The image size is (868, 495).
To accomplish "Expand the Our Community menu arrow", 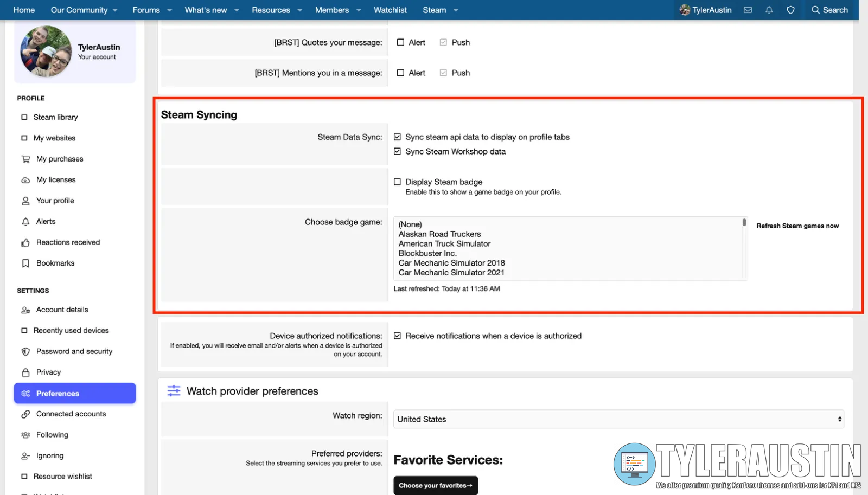I will pos(115,10).
